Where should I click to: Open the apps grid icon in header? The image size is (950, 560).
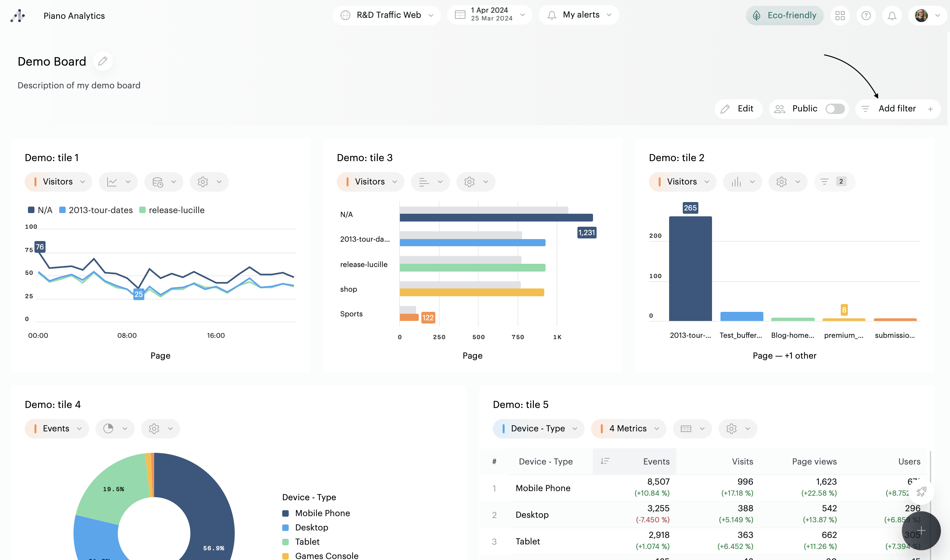point(840,16)
